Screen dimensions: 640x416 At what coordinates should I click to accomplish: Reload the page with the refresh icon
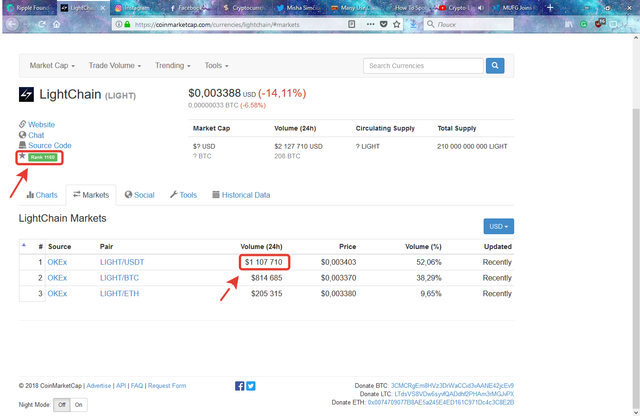pos(42,24)
